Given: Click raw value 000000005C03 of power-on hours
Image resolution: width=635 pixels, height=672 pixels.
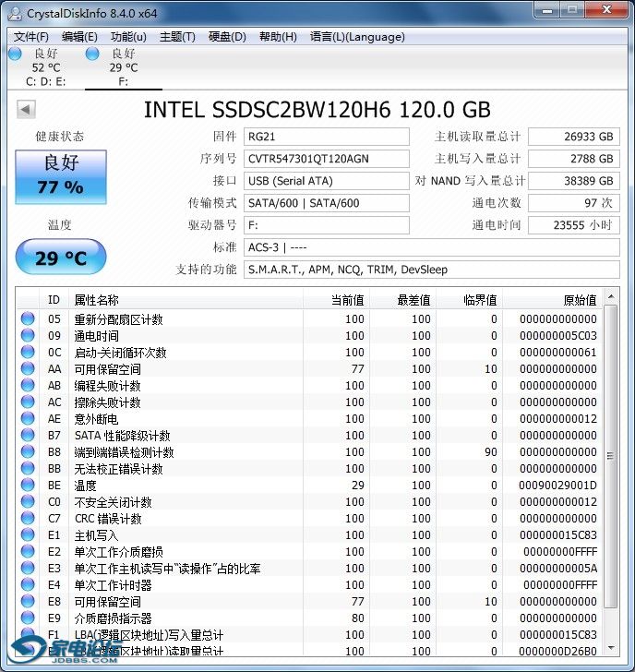Looking at the screenshot, I should pos(557,336).
